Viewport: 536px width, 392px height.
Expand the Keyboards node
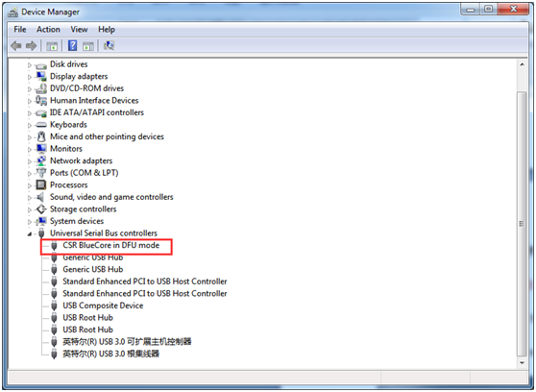tap(30, 125)
